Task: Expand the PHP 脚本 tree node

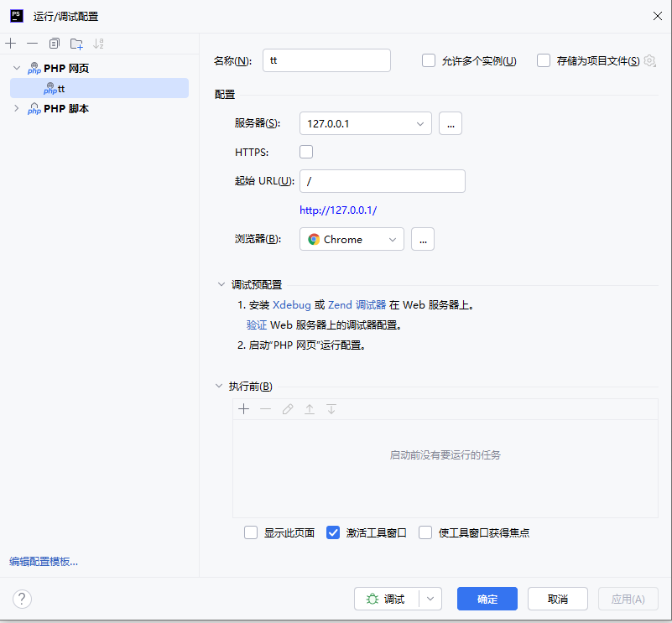Action: 17,108
